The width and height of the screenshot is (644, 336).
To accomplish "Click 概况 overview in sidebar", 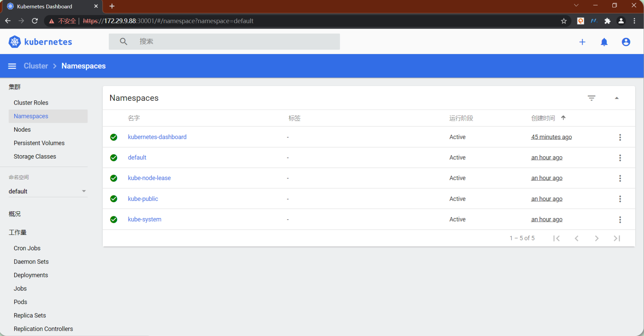I will [15, 214].
